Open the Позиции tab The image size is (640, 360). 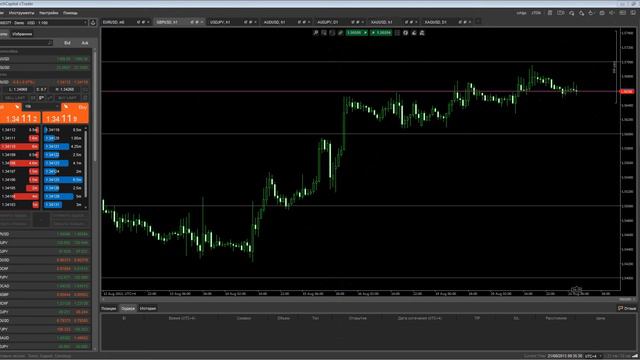109,309
